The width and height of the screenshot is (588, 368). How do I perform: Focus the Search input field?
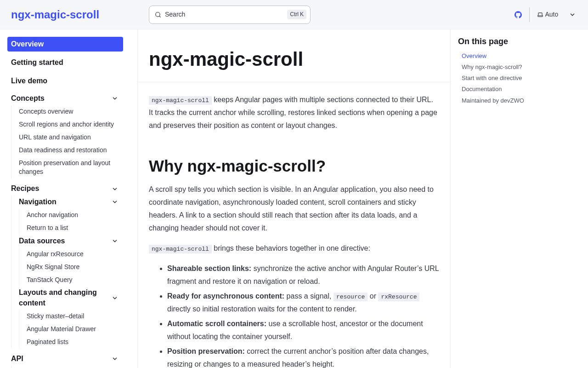click(230, 15)
